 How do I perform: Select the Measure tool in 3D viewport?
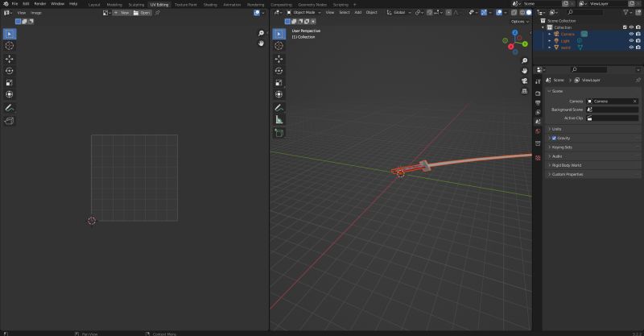pos(279,120)
